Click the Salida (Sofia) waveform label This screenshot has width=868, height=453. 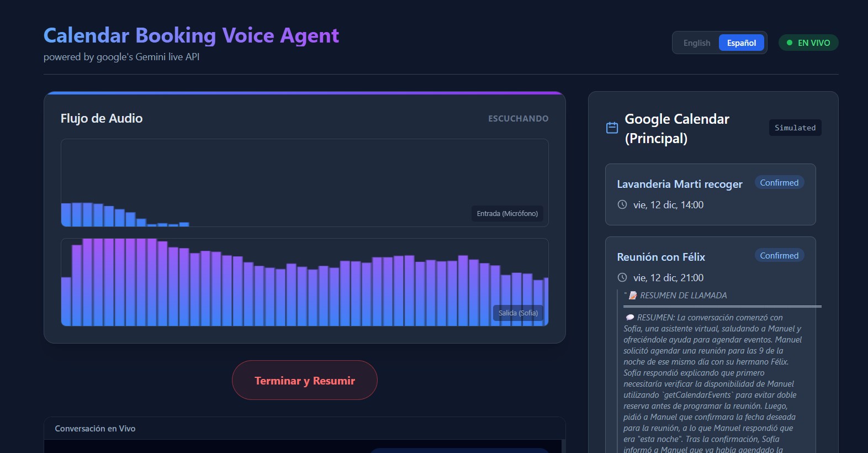(517, 313)
